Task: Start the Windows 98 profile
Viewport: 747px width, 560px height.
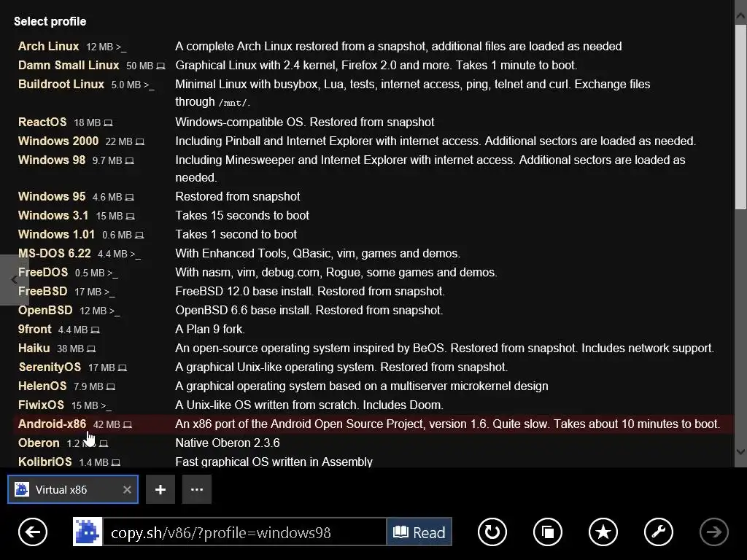Action: click(52, 160)
